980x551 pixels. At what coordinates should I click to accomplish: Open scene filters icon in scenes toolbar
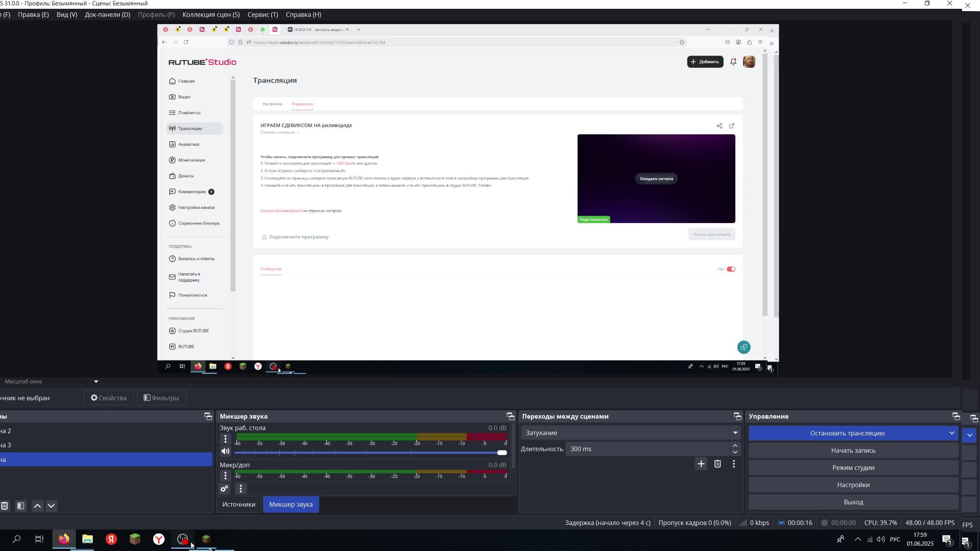point(21,506)
